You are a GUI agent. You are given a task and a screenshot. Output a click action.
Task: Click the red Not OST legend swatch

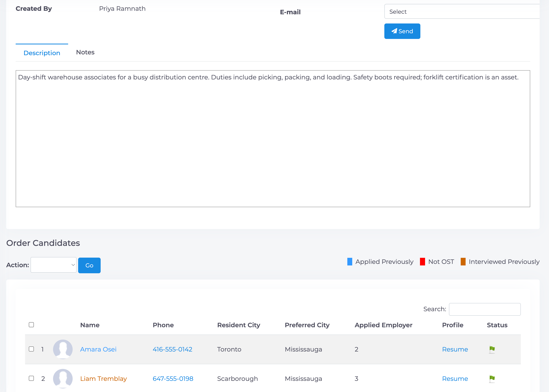[423, 262]
